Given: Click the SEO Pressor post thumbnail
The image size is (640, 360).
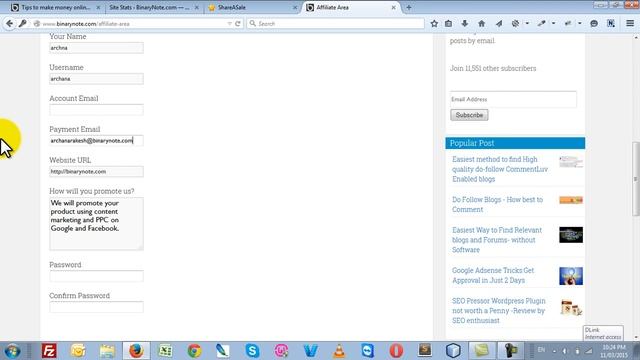Looking at the screenshot, I should coord(571,307).
